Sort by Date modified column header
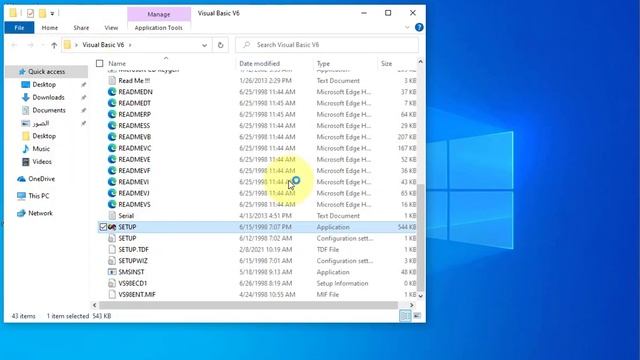This screenshot has height=360, width=640. 260,64
